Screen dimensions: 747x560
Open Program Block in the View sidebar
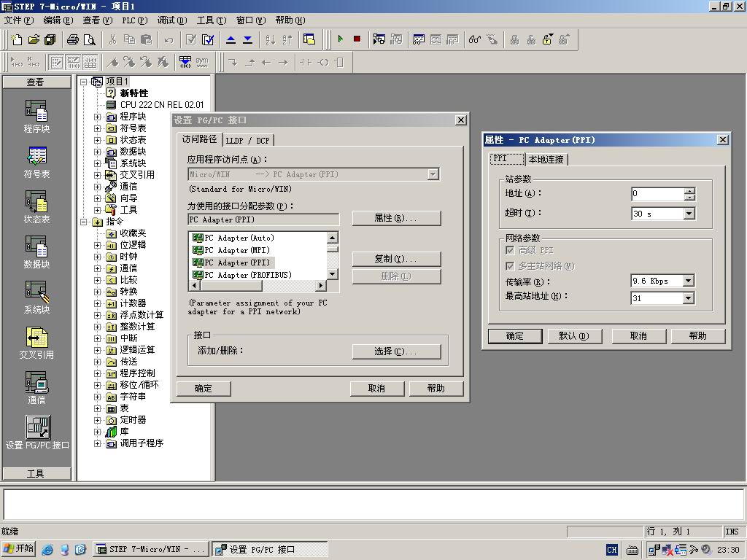(x=36, y=116)
